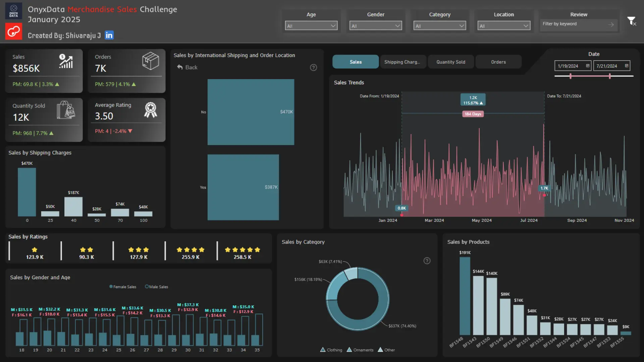Image resolution: width=644 pixels, height=362 pixels.
Task: Click the BF1555 product bar
Action: coord(626,333)
